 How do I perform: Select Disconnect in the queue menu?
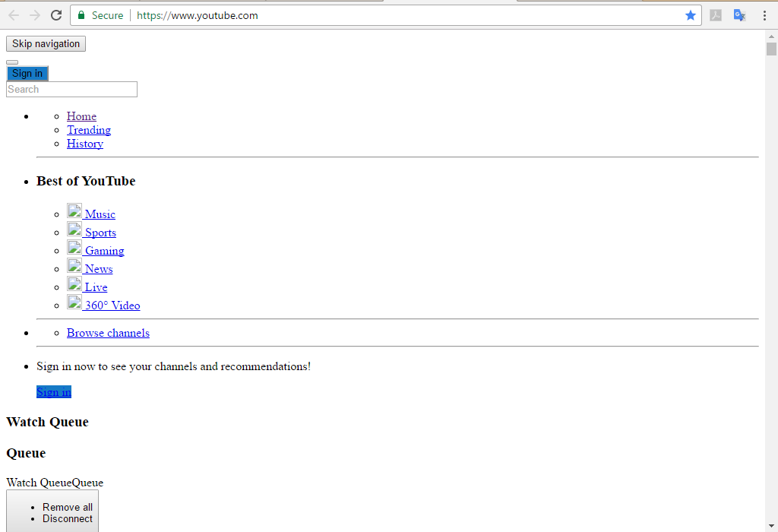(68, 518)
